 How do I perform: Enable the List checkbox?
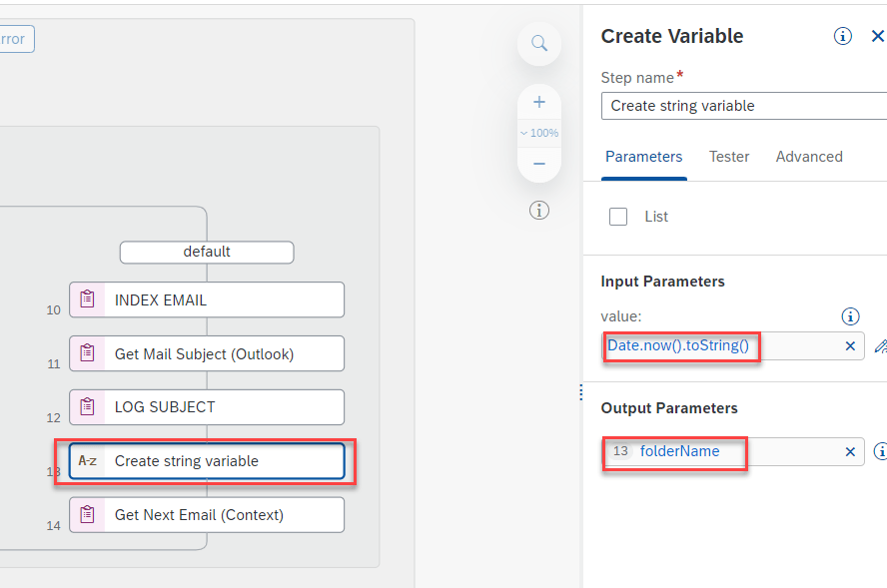(x=618, y=217)
